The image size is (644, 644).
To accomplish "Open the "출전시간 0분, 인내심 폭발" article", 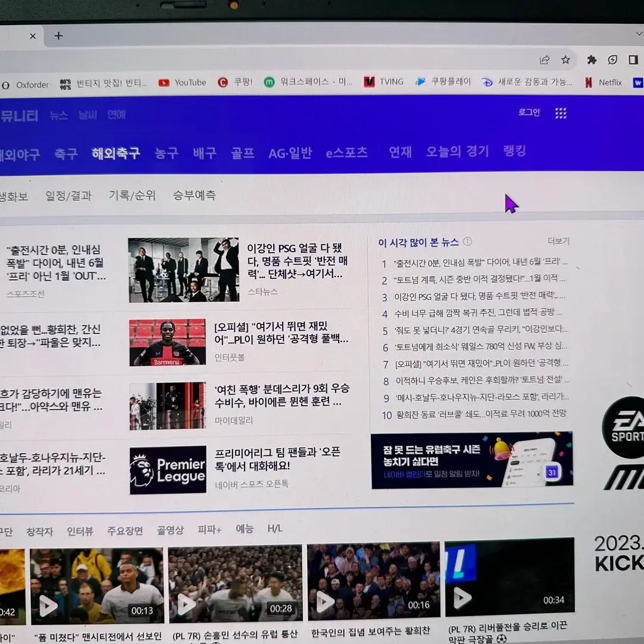I will point(56,264).
